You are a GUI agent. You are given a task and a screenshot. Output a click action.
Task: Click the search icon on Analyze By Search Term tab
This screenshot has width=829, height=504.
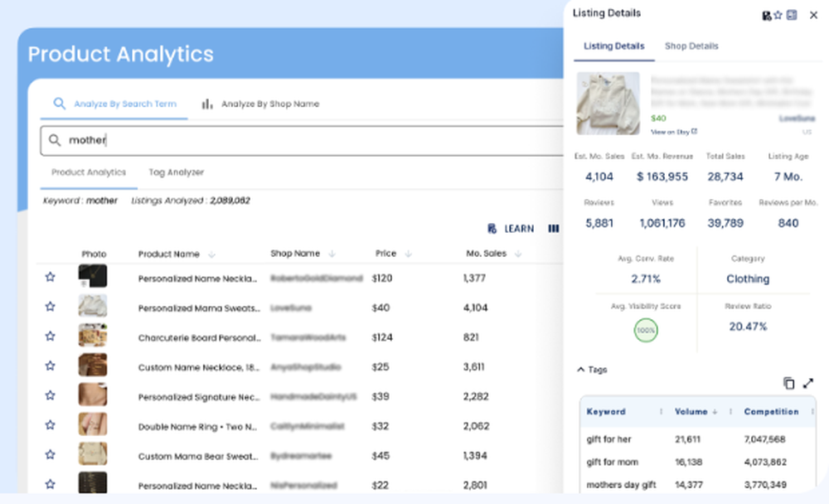tap(60, 104)
